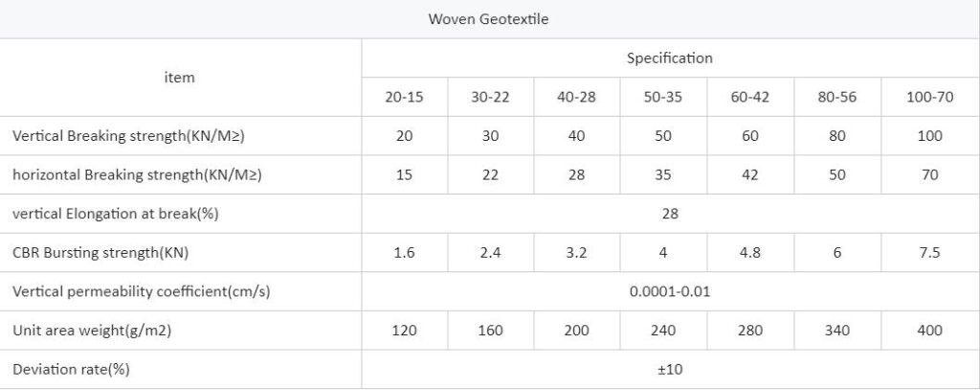Click the Specification header cell

pos(669,58)
